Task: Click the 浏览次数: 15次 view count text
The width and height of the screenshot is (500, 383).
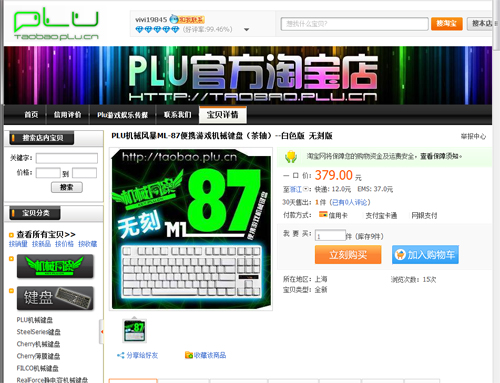Action: tap(413, 279)
